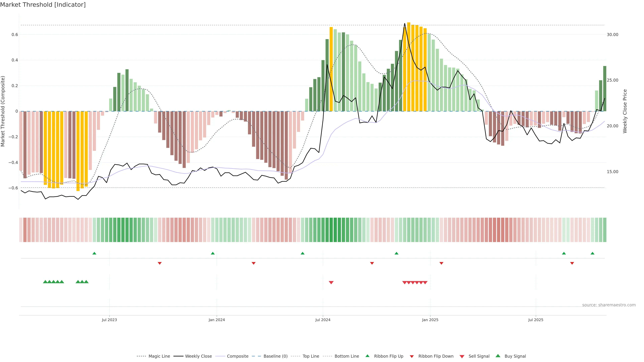644x362 pixels.
Task: Click the Ribbon Flip Down marker just after Jan 2025
Action: [441, 263]
